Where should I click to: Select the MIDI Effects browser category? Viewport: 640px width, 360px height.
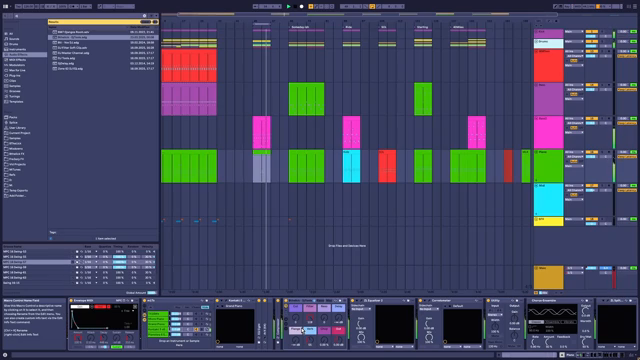(x=17, y=60)
